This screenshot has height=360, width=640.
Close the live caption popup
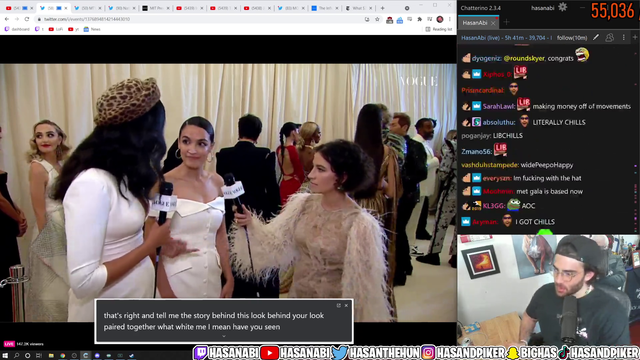point(346,305)
